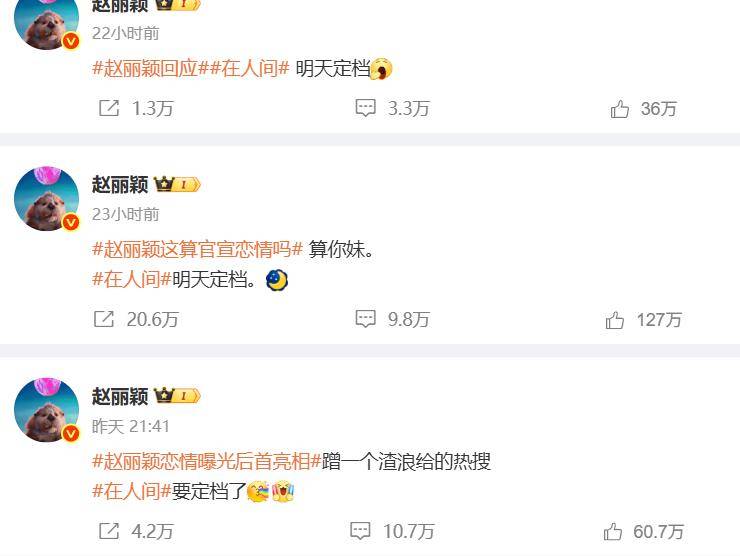This screenshot has height=556, width=740.
Task: Click 赵丽颖 username on 23小时前 post
Action: 120,185
